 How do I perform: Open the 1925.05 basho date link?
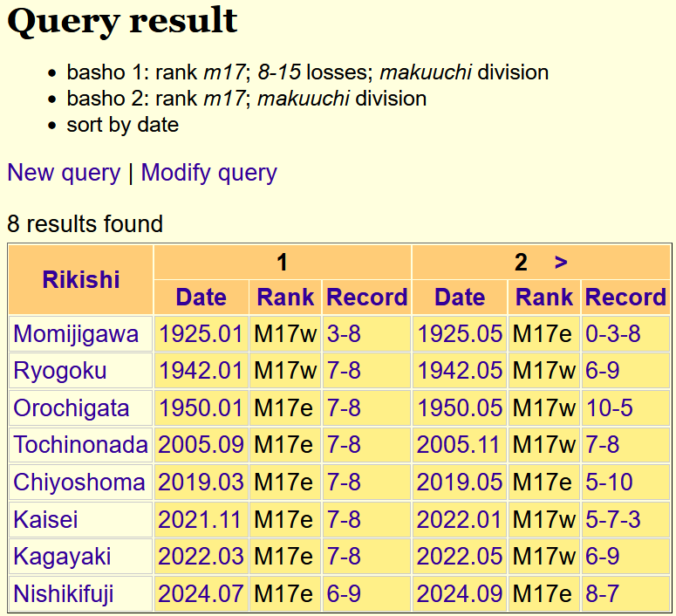tap(460, 334)
